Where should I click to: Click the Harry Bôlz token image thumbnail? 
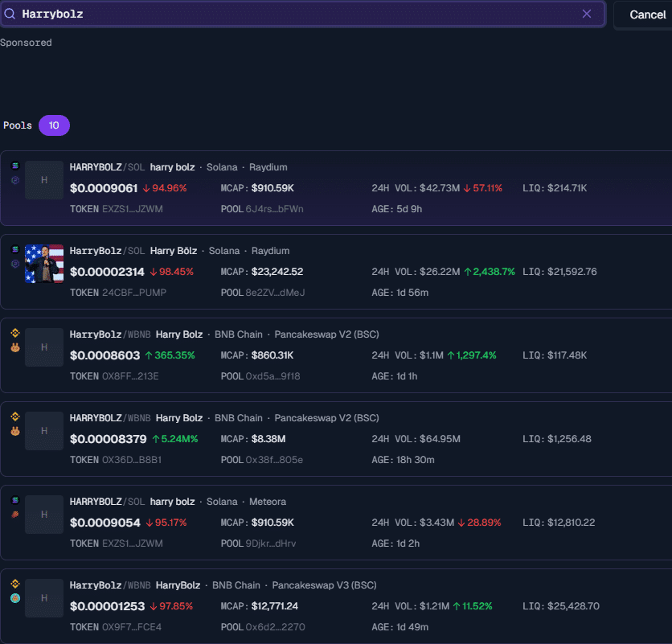pyautogui.click(x=44, y=263)
